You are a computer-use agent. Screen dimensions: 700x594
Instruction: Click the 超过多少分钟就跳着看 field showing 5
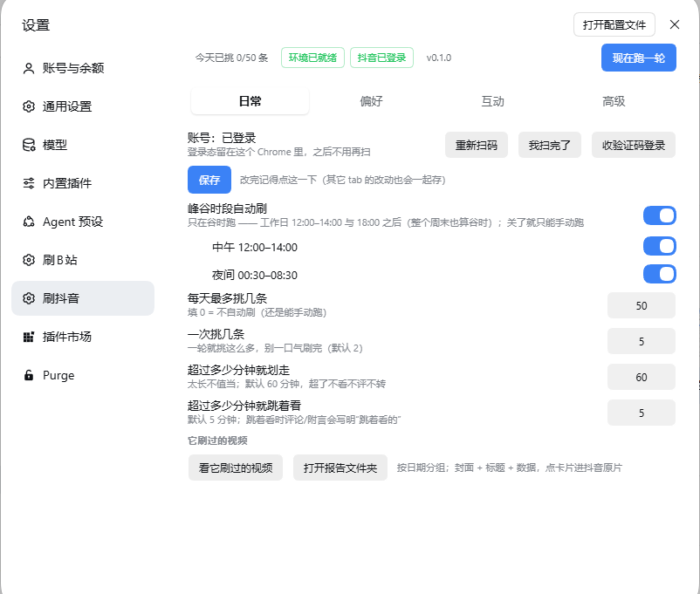(641, 413)
